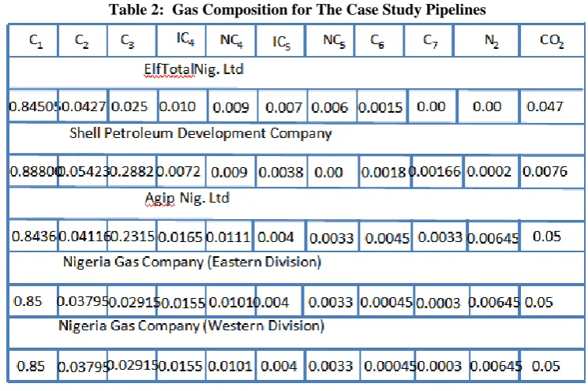
Task: Select the 0.0427 cell
Action: pos(83,106)
